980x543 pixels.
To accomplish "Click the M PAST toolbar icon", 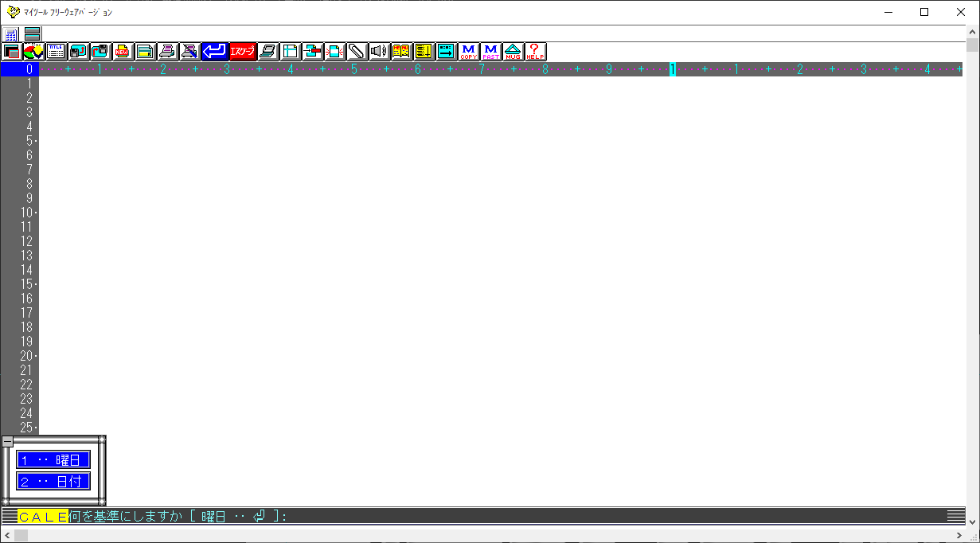I will (x=490, y=52).
